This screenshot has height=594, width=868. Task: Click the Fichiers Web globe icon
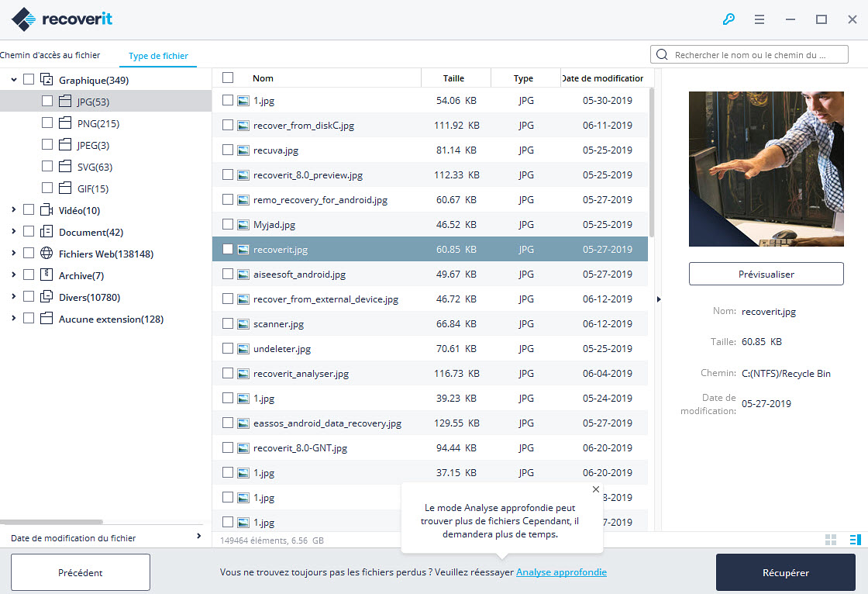tap(46, 254)
